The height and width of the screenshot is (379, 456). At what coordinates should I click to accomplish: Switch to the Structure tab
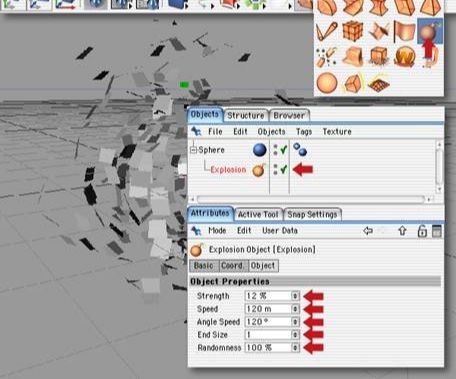click(x=246, y=116)
